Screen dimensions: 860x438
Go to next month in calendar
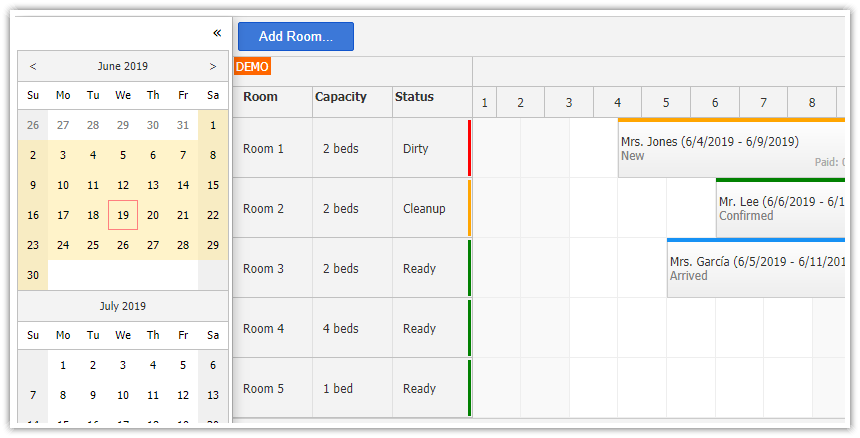tap(212, 66)
